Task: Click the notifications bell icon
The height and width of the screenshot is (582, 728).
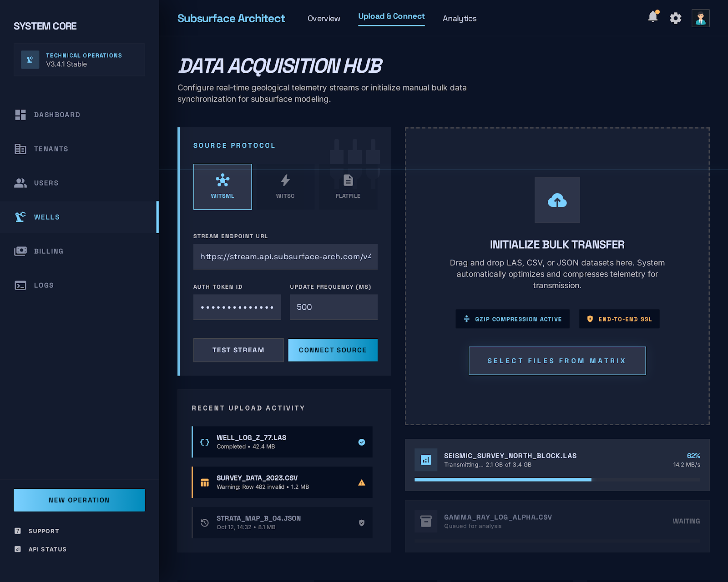Action: [x=653, y=17]
